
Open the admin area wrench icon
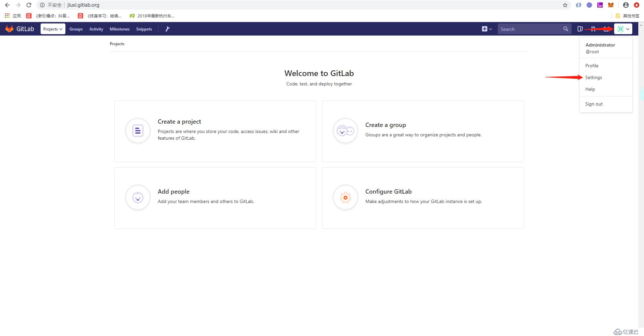pos(167,29)
